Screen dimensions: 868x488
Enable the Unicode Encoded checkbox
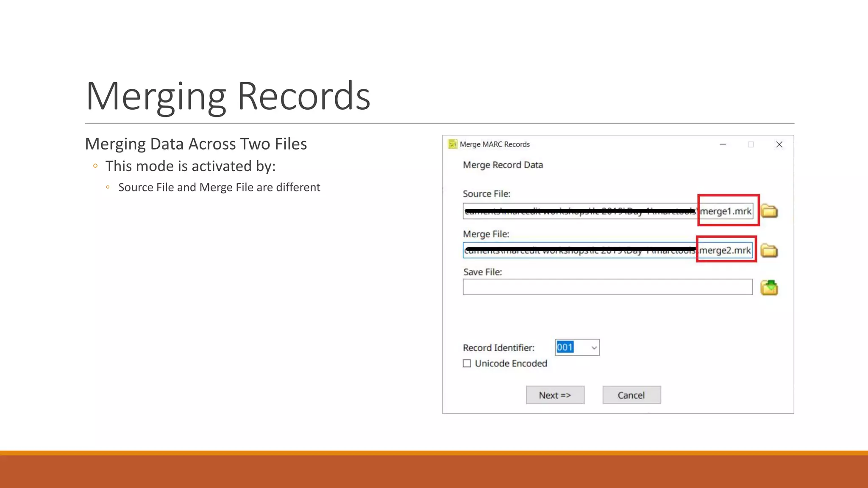tap(467, 363)
